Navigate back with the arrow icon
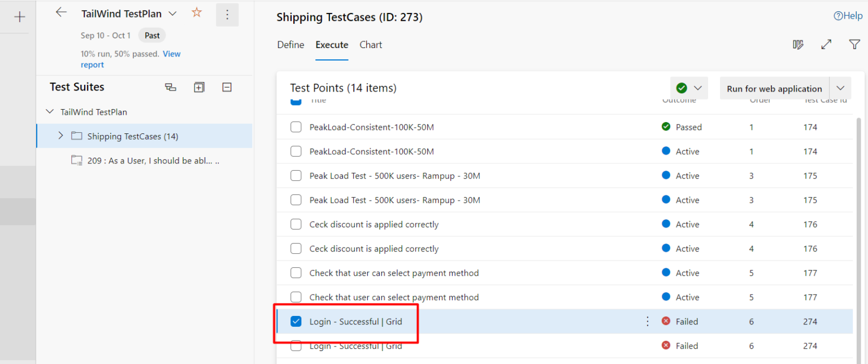The width and height of the screenshot is (868, 364). pyautogui.click(x=61, y=11)
